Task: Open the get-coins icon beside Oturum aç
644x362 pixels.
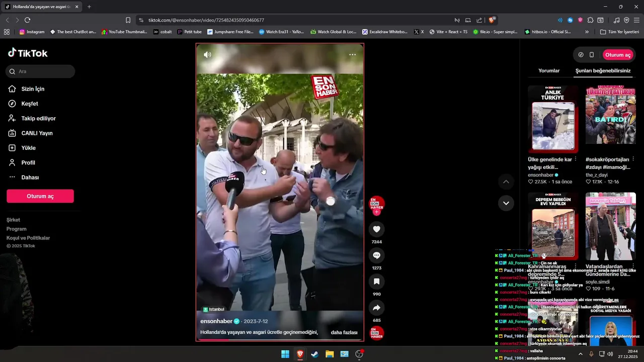Action: click(x=581, y=55)
